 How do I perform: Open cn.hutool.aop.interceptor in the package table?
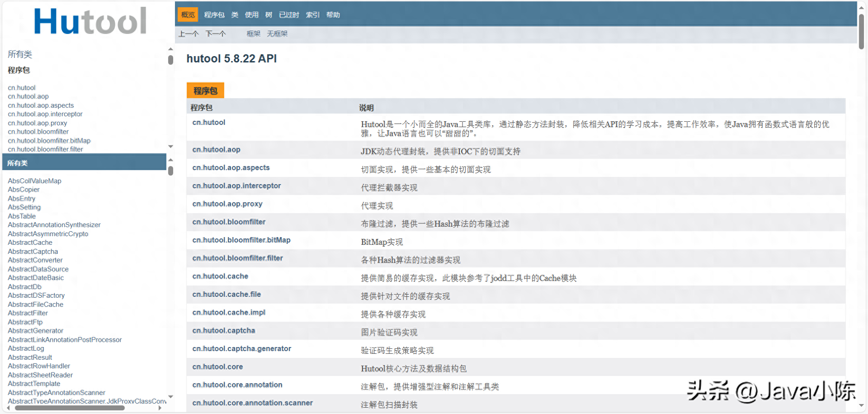pos(236,186)
